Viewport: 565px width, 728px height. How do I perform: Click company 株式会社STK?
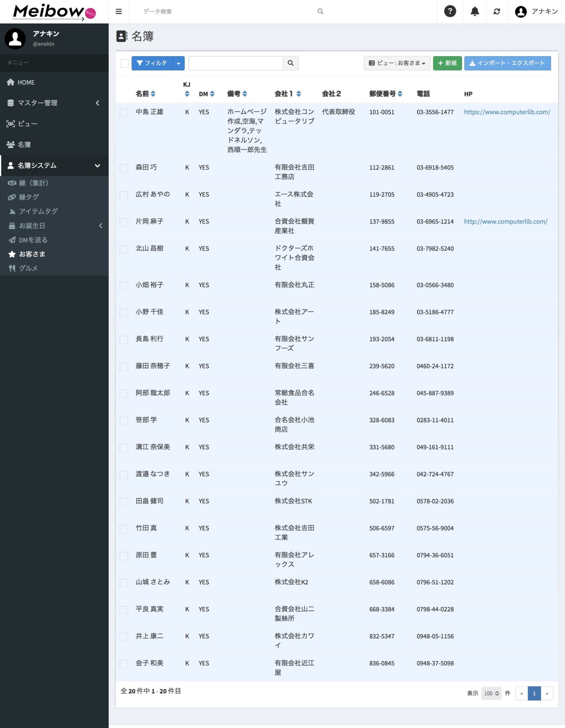pyautogui.click(x=293, y=501)
